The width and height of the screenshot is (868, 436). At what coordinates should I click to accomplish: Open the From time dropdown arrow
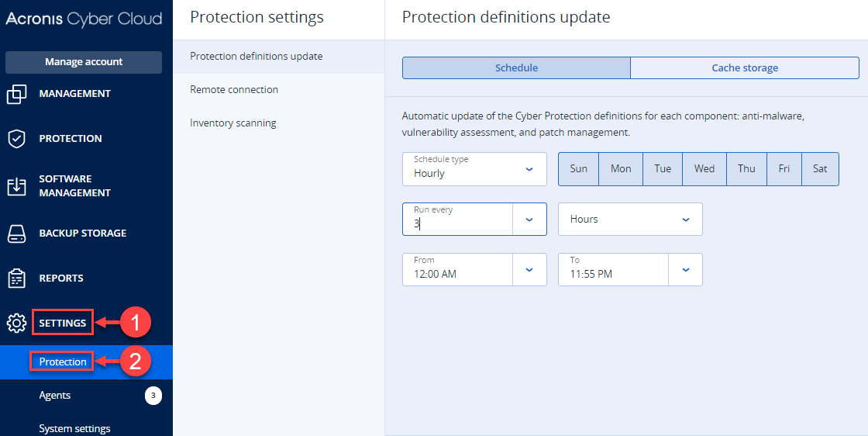(x=529, y=270)
